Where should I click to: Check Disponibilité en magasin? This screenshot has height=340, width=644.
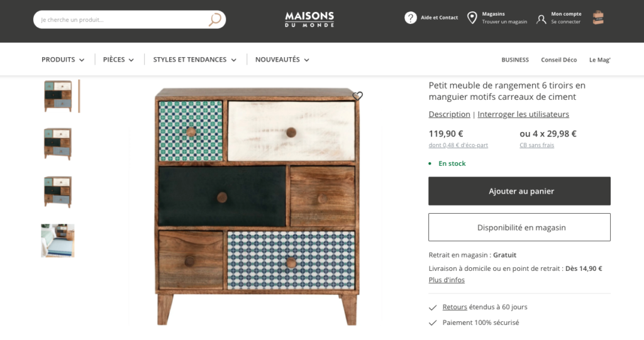pyautogui.click(x=519, y=228)
